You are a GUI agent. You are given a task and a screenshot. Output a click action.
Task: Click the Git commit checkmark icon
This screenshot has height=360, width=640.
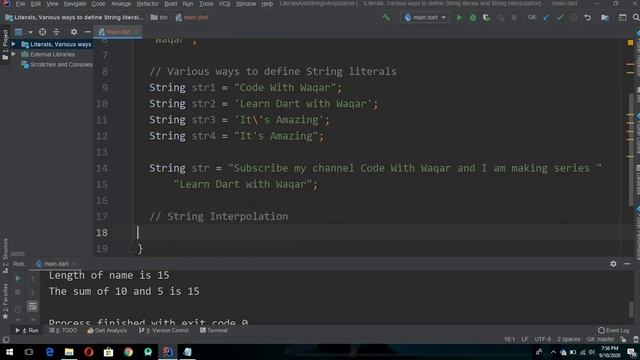[x=560, y=18]
